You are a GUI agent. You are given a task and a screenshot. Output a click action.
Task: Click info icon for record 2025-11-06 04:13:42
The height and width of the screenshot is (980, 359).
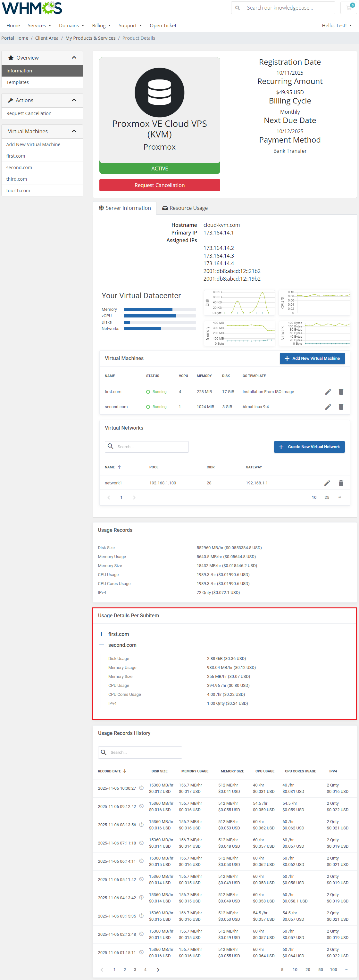(141, 897)
